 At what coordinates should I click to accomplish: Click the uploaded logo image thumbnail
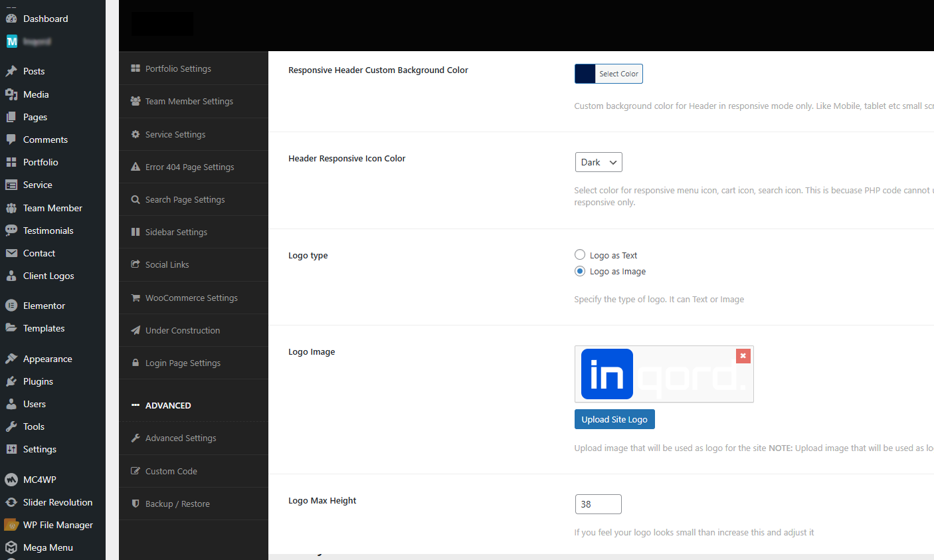click(664, 374)
